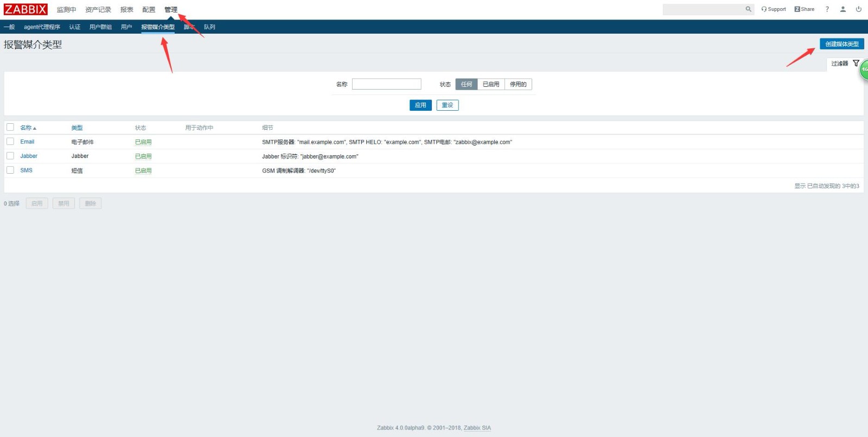Open the Support link
This screenshot has height=437, width=868.
pos(774,9)
